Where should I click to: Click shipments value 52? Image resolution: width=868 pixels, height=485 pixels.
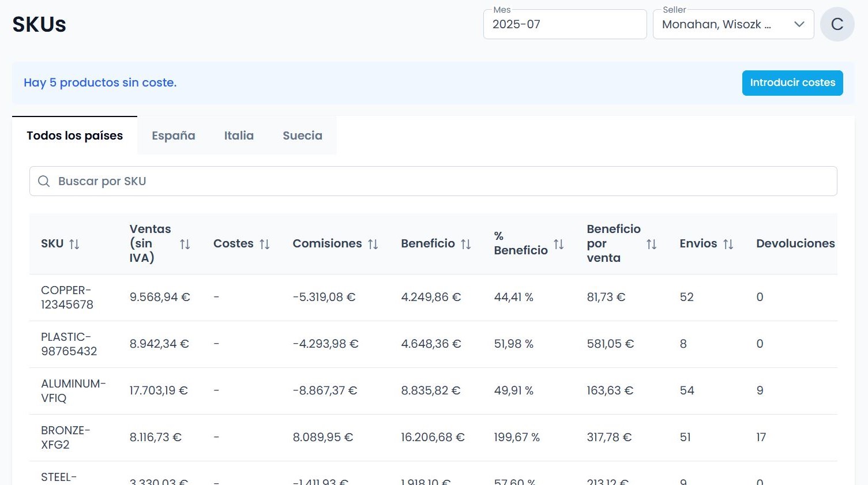[x=687, y=297]
